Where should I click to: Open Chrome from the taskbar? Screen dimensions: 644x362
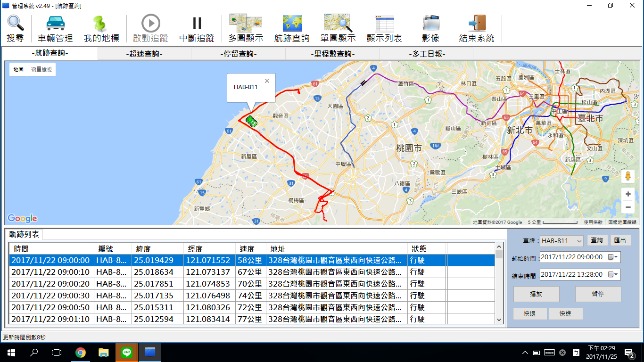click(x=81, y=352)
